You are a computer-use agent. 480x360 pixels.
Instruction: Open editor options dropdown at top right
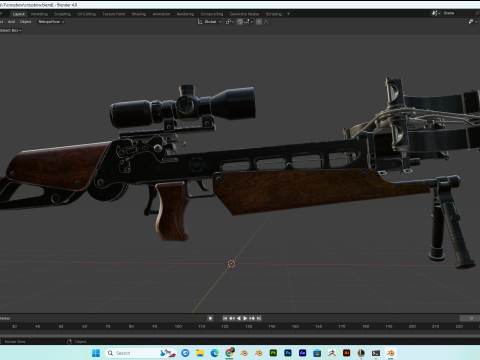point(472,22)
